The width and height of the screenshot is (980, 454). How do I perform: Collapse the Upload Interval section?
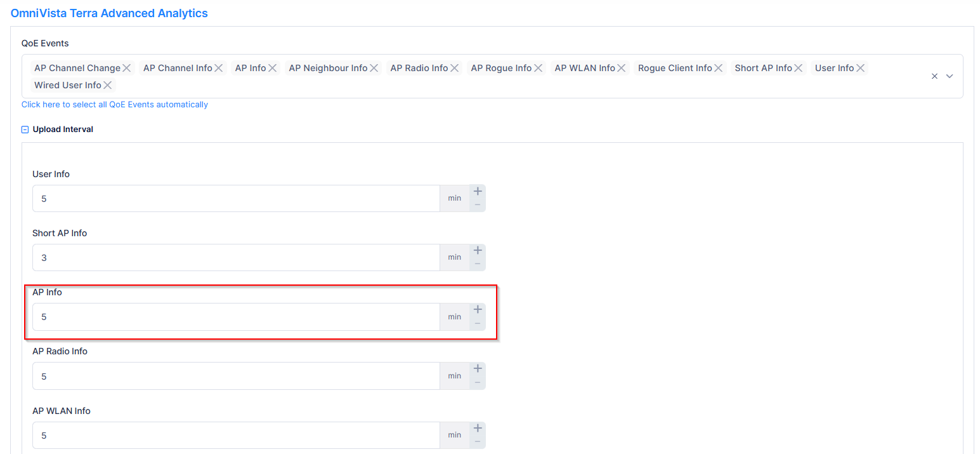(x=25, y=130)
